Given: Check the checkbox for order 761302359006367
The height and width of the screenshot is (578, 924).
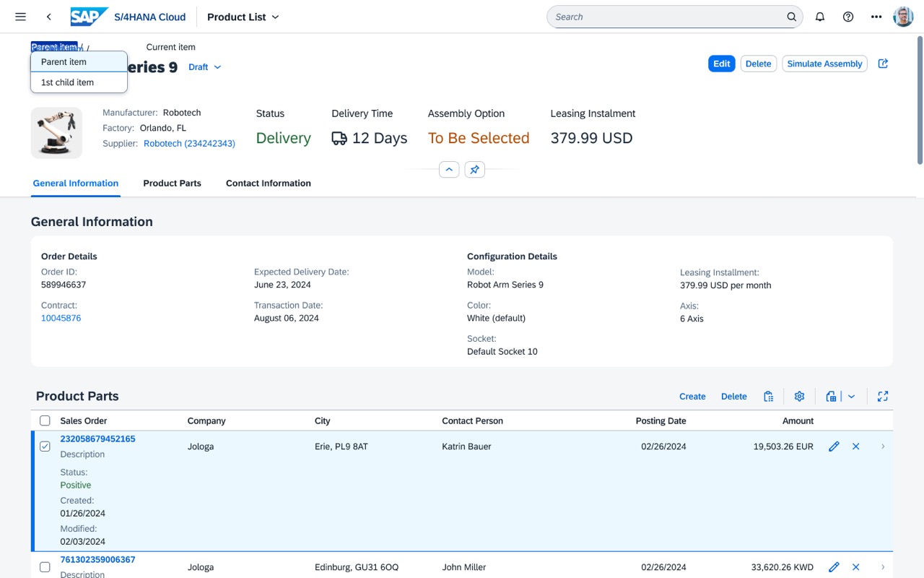Looking at the screenshot, I should [x=45, y=567].
